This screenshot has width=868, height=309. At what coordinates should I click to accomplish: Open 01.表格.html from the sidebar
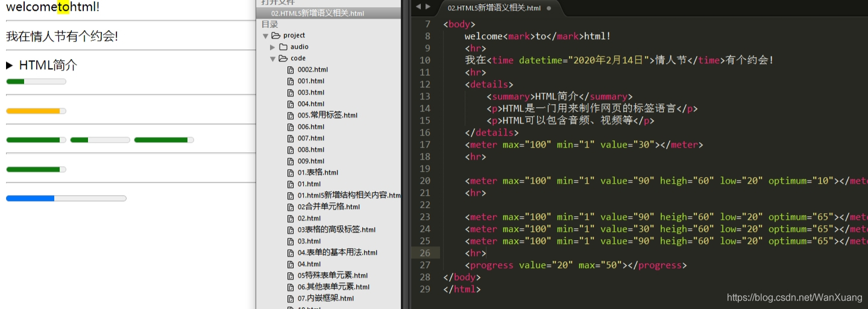pos(318,173)
